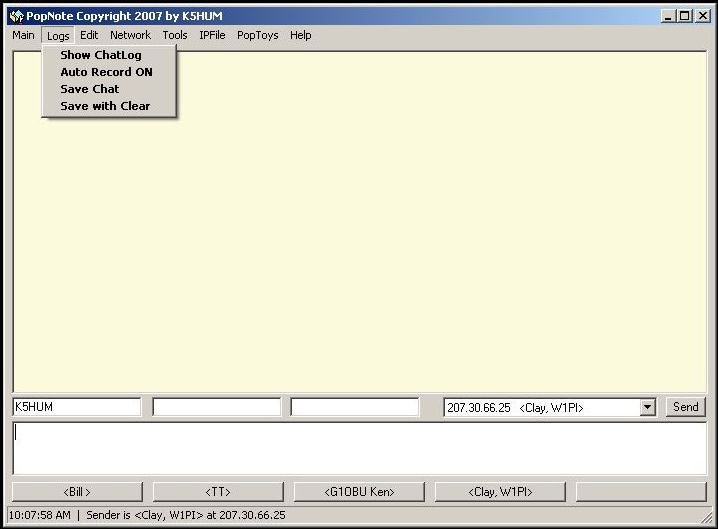Image resolution: width=718 pixels, height=529 pixels.
Task: Open the Tools menu
Action: (x=175, y=35)
